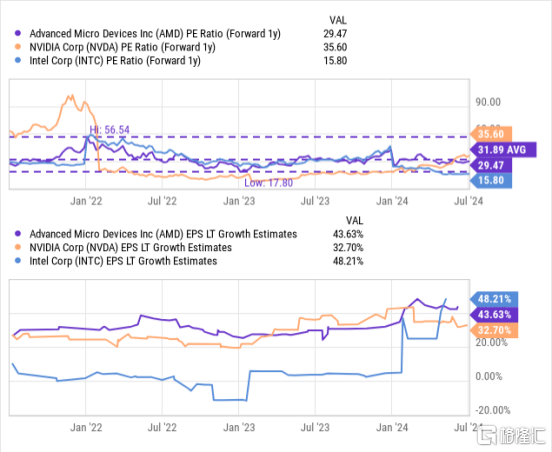Click 15.80 value in the PE Ratio legend

pyautogui.click(x=335, y=61)
